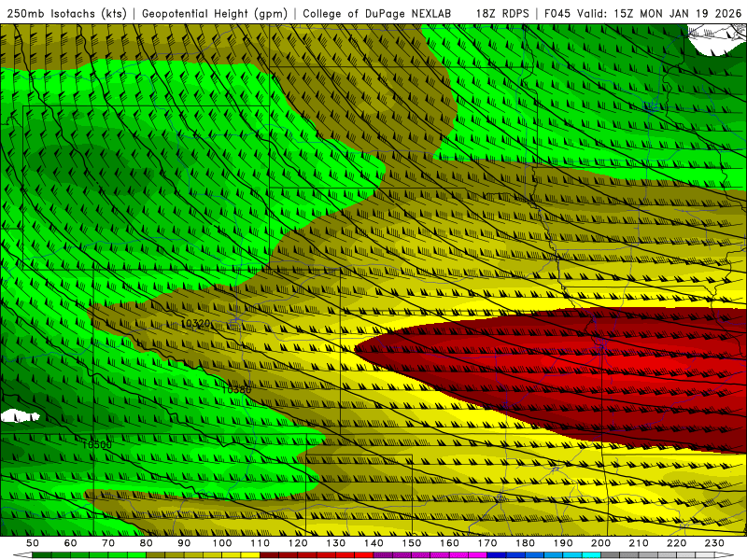The width and height of the screenshot is (747, 560).
Task: Click the 150 value on the color scale
Action: click(x=412, y=543)
